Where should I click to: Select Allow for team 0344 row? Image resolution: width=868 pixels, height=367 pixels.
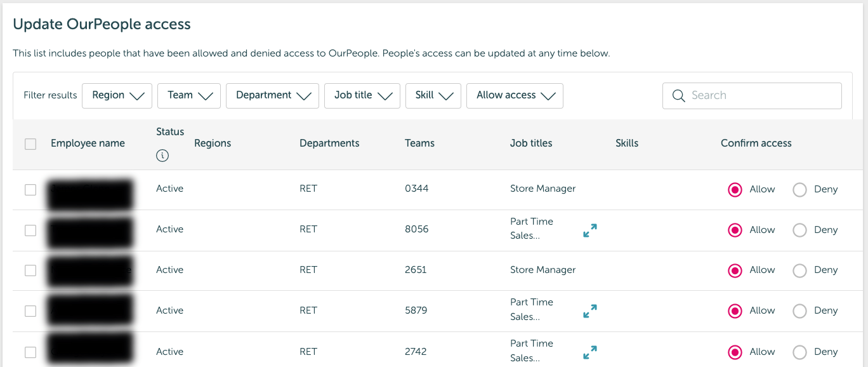click(735, 190)
